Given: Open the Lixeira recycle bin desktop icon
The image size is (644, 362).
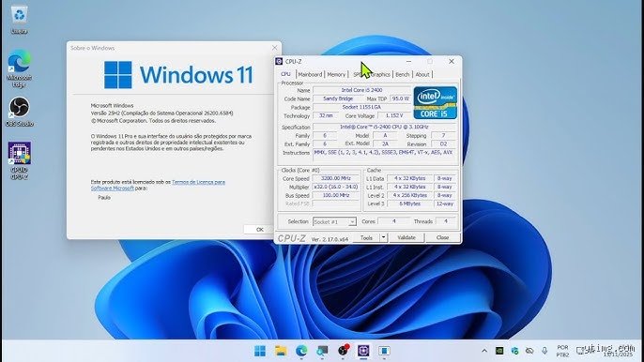Looking at the screenshot, I should click(19, 20).
